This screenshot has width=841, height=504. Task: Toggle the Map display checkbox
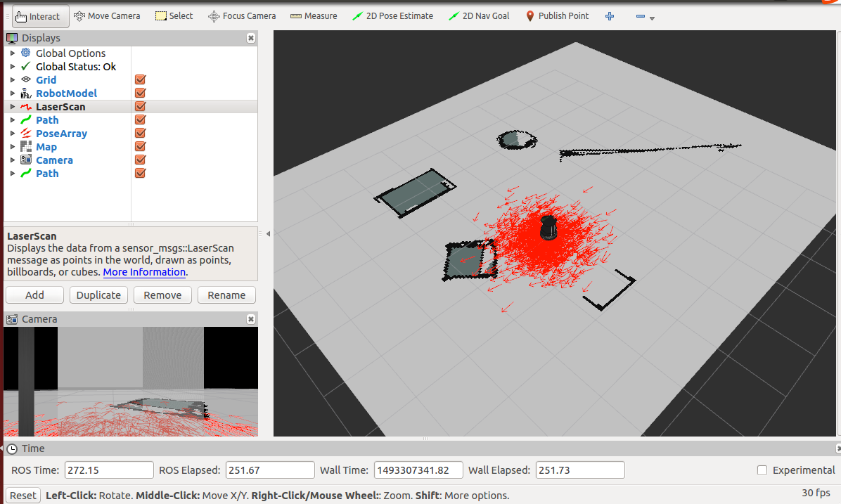(x=141, y=146)
